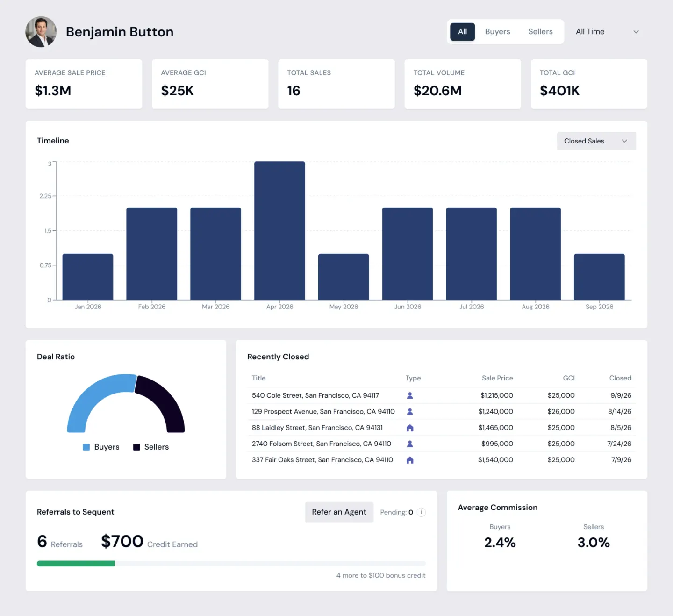Image resolution: width=673 pixels, height=616 pixels.
Task: Click the Refer an Agent button
Action: pyautogui.click(x=339, y=512)
